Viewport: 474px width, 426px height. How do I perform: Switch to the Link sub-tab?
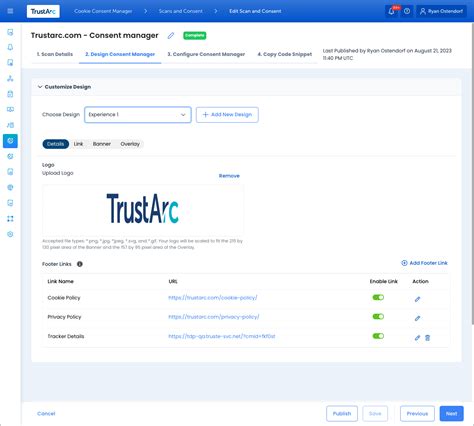click(x=78, y=144)
